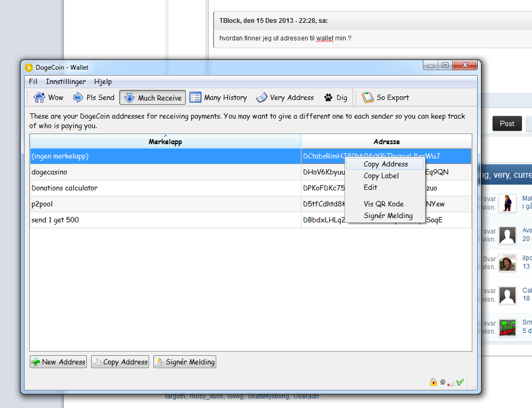Click the DogeCoin title bar coin icon
The width and height of the screenshot is (532, 408).
point(29,68)
